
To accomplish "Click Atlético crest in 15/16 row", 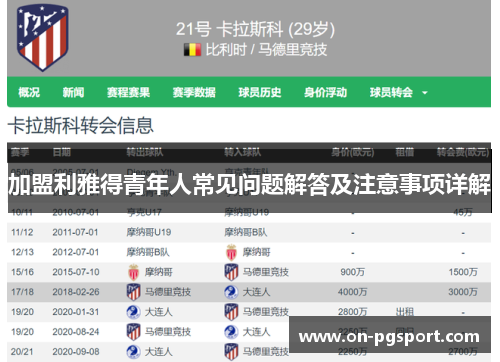I will [231, 272].
